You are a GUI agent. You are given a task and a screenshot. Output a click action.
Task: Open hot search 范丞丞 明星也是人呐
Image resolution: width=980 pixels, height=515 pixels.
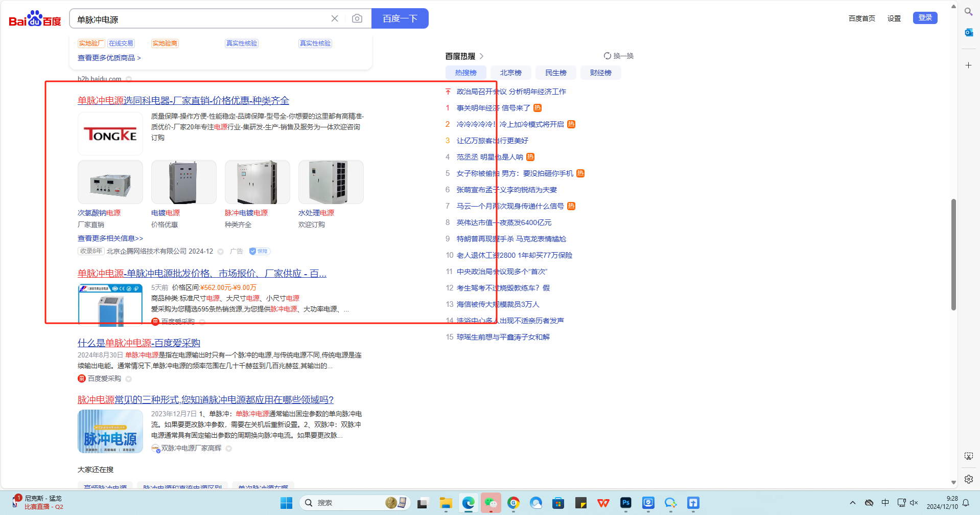click(490, 157)
